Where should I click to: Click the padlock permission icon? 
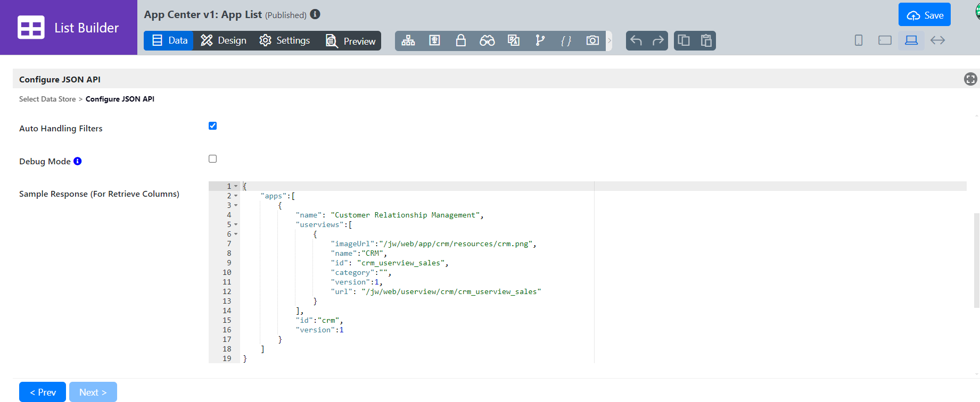tap(461, 40)
